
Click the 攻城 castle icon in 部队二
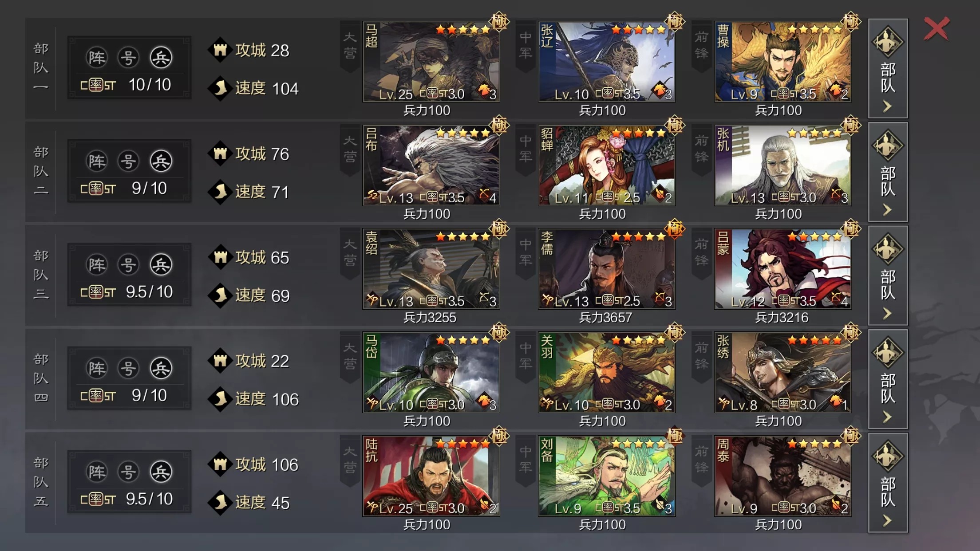click(220, 154)
